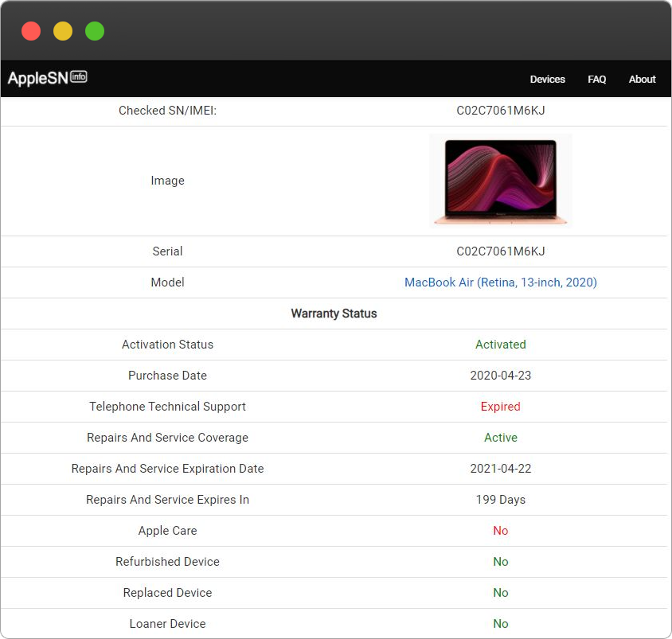This screenshot has height=639, width=672.
Task: Click the Loaner Device 'No' value
Action: pos(501,624)
